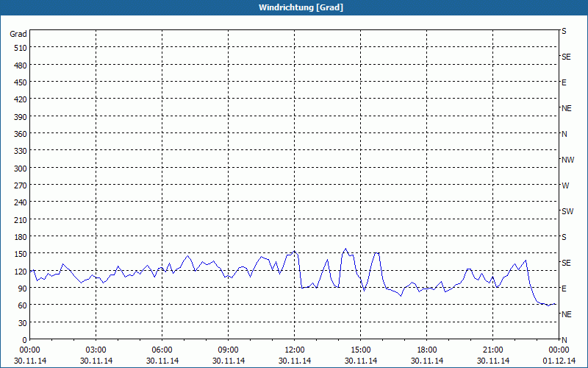Click the 180 y-axis tick label
The height and width of the screenshot is (368, 588).
coord(21,237)
